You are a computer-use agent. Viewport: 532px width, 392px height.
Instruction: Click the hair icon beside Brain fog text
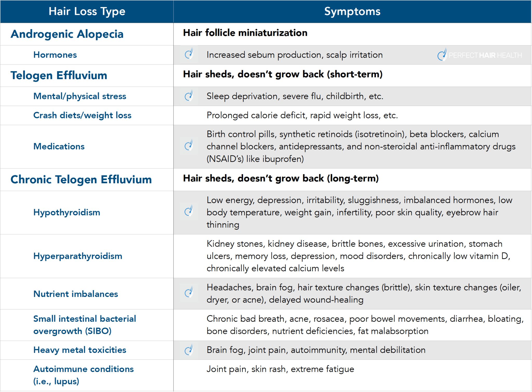189,350
